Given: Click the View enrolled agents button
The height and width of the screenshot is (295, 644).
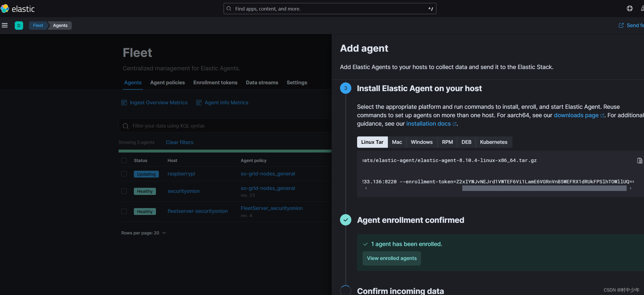Looking at the screenshot, I should 392,258.
